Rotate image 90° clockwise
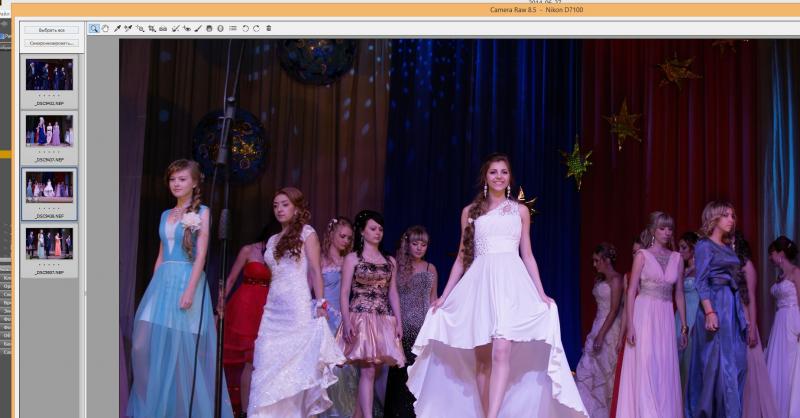800x418 pixels. (x=257, y=29)
